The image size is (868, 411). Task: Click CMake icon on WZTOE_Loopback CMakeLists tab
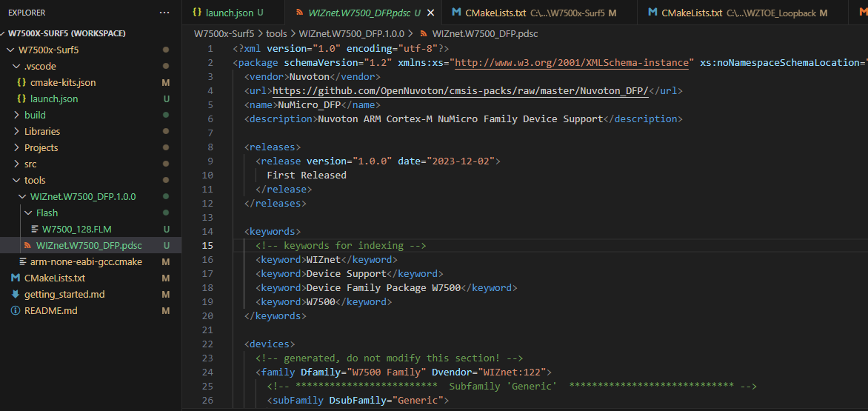(x=652, y=12)
